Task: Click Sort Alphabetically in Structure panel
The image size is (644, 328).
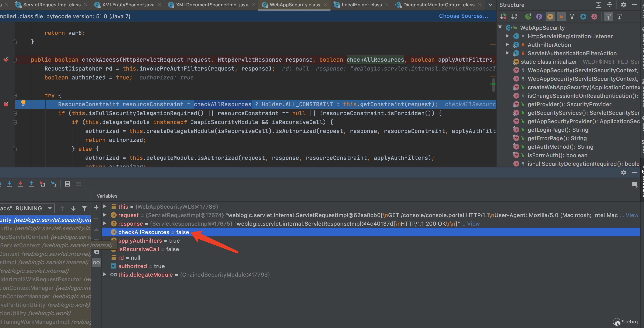Action: pyautogui.click(x=514, y=17)
